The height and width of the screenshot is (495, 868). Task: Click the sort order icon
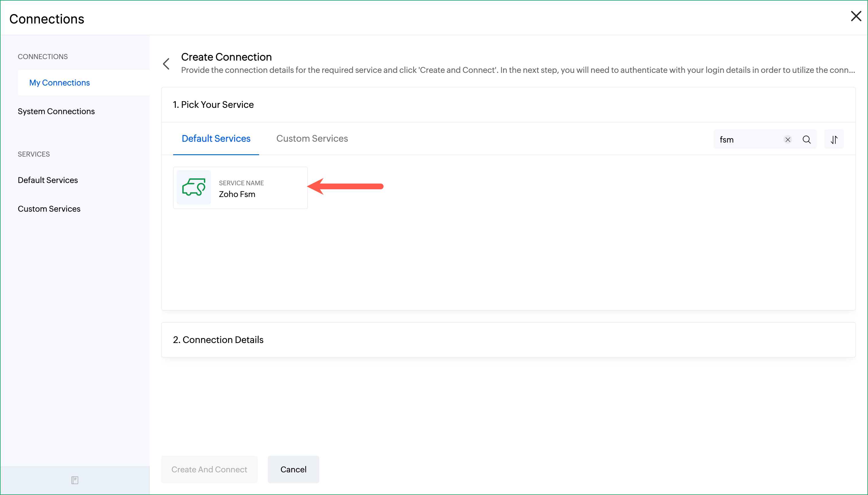click(834, 139)
